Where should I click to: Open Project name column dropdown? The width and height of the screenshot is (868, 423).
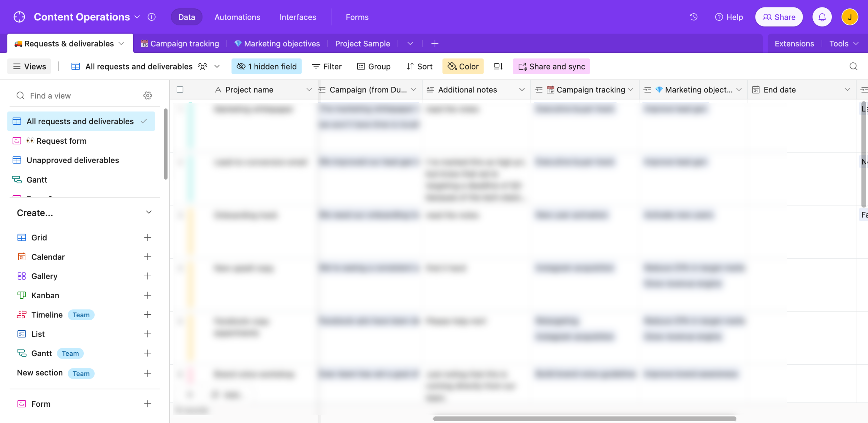pyautogui.click(x=309, y=90)
